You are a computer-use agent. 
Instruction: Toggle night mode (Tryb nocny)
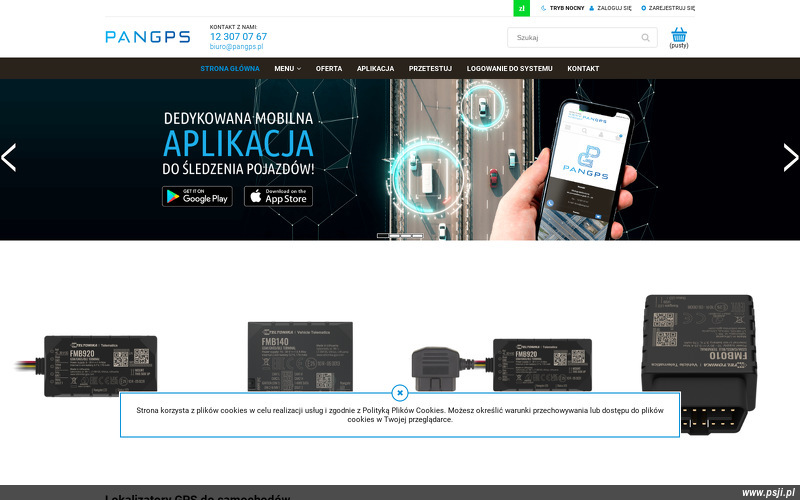562,8
